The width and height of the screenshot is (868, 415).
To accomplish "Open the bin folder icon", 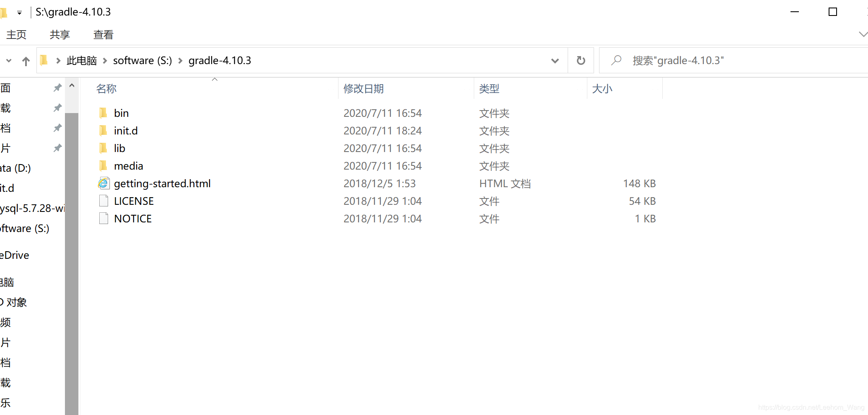I will (x=103, y=113).
